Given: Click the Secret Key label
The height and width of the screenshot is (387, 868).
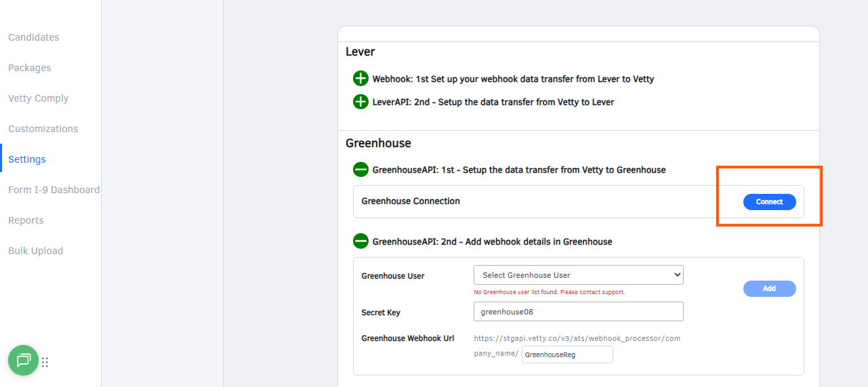Looking at the screenshot, I should (381, 312).
